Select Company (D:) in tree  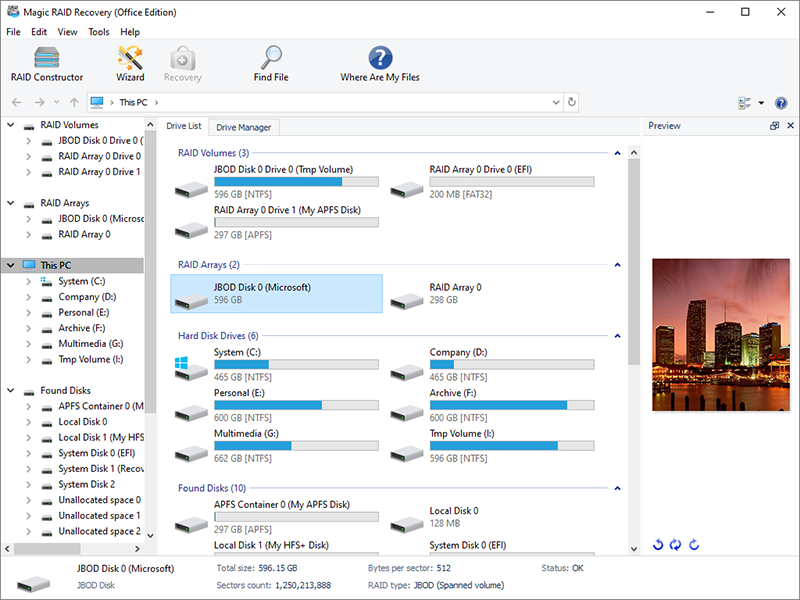click(87, 297)
